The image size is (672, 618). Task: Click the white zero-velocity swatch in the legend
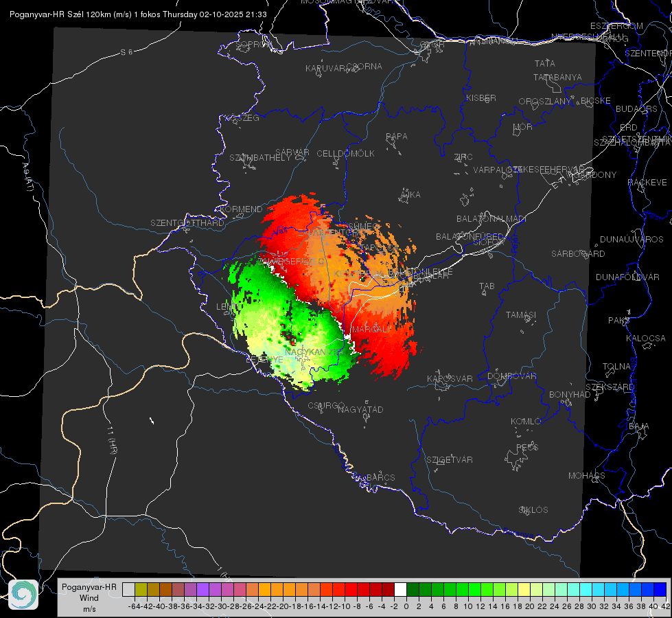(400, 589)
